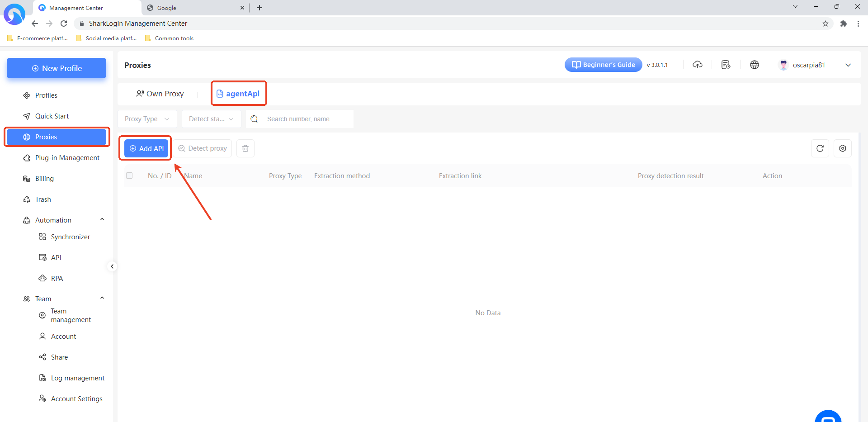Click the trash delete icon beside Detect proxy
This screenshot has width=868, height=422.
coord(245,148)
